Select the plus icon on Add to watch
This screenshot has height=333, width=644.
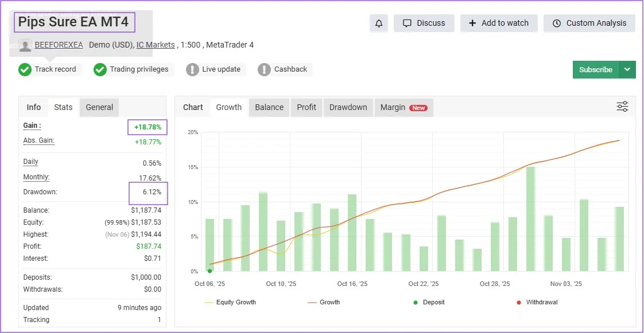[x=473, y=23]
